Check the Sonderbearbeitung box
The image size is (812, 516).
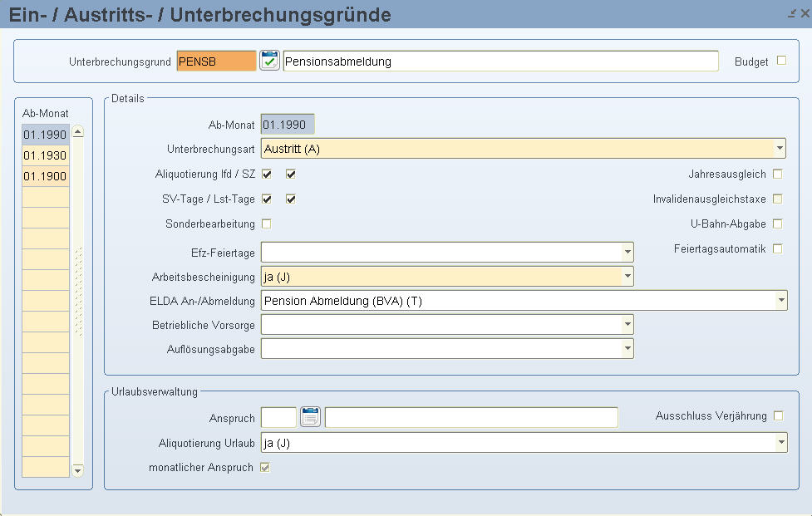(266, 224)
